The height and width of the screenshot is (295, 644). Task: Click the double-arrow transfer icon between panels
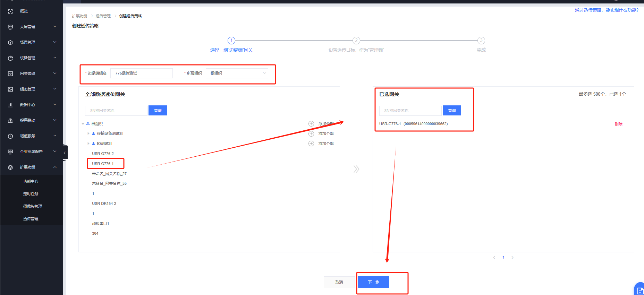click(356, 169)
